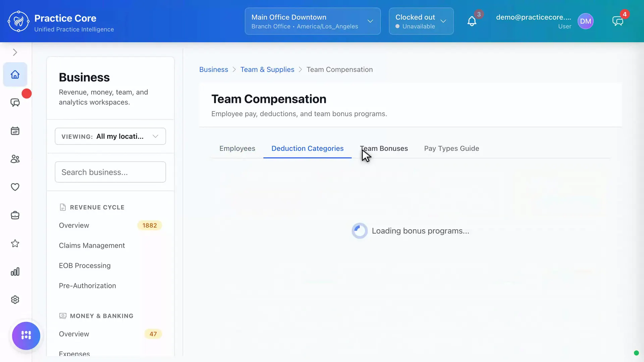The width and height of the screenshot is (644, 362).
Task: Expand the collapsed sidebar arrow
Action: point(15,52)
